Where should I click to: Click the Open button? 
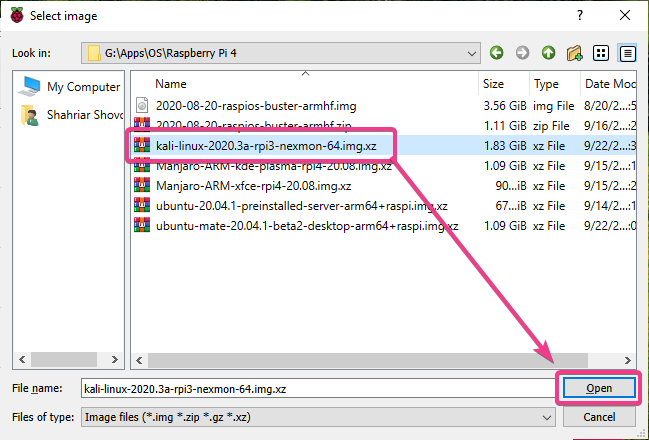[x=599, y=388]
